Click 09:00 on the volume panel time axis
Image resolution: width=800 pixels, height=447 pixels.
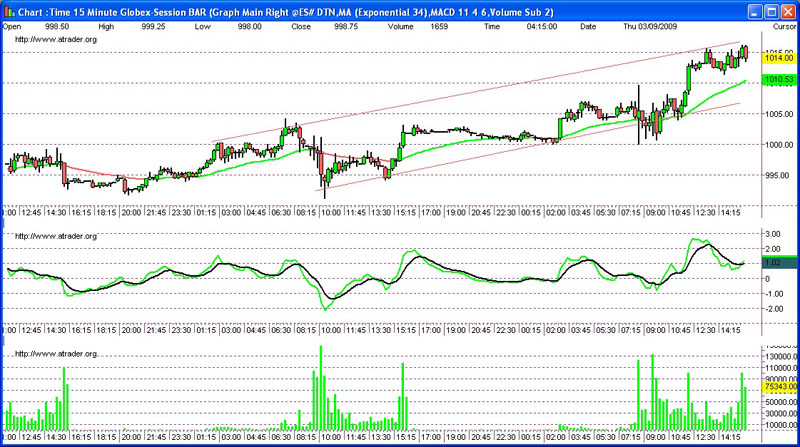(656, 437)
